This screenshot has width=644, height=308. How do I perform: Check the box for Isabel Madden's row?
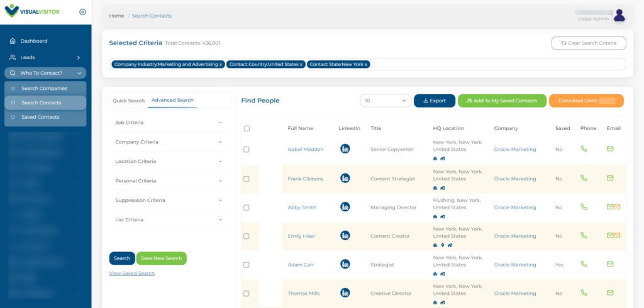click(x=247, y=150)
